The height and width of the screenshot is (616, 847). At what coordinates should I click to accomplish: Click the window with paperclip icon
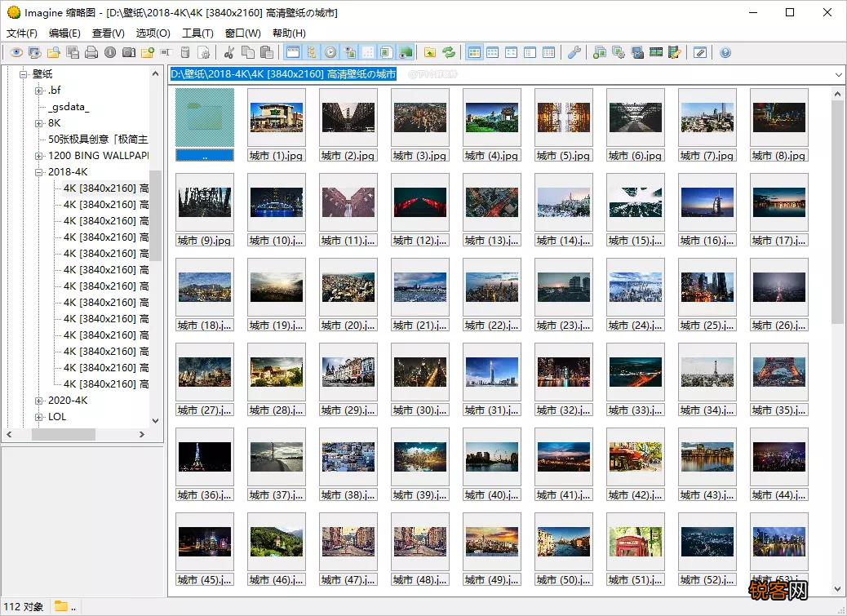pos(700,52)
